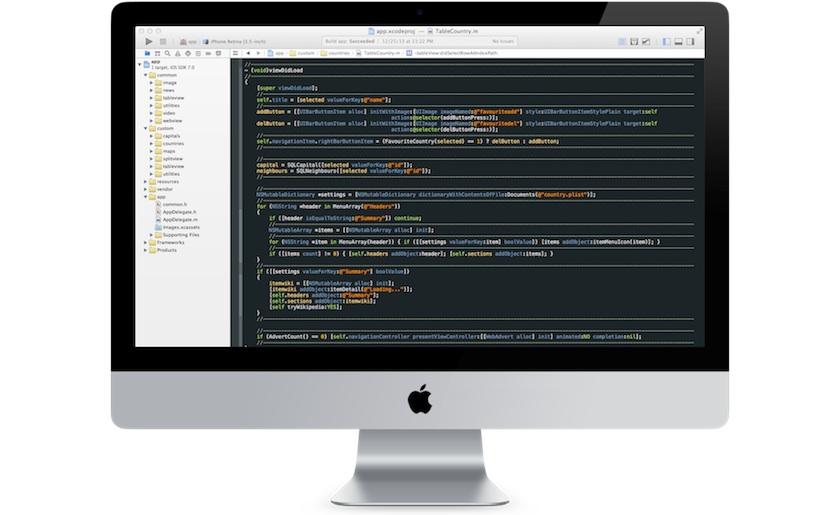Open AppDelegate.m in the file list
The height and width of the screenshot is (515, 840).
(x=180, y=219)
